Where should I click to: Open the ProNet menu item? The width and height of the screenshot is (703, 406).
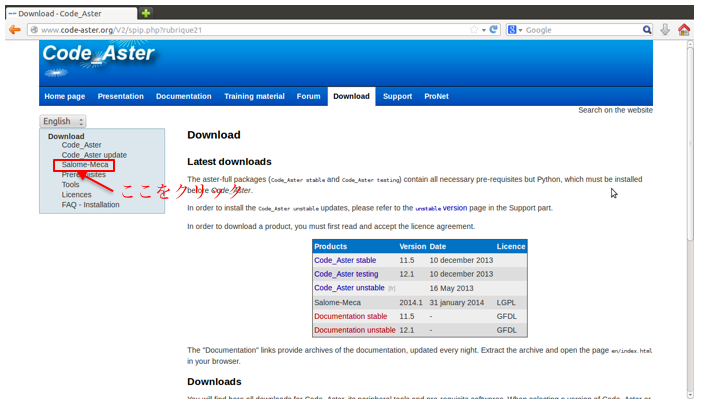436,96
